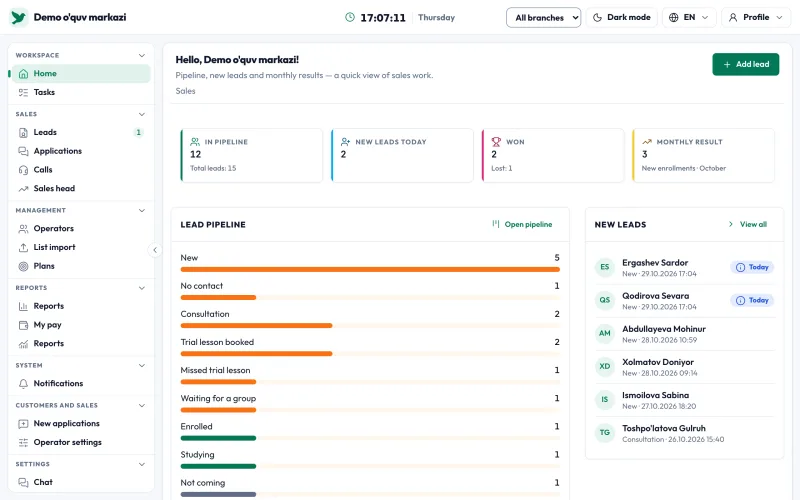Click the Not coming stage gray bar

tap(218, 494)
